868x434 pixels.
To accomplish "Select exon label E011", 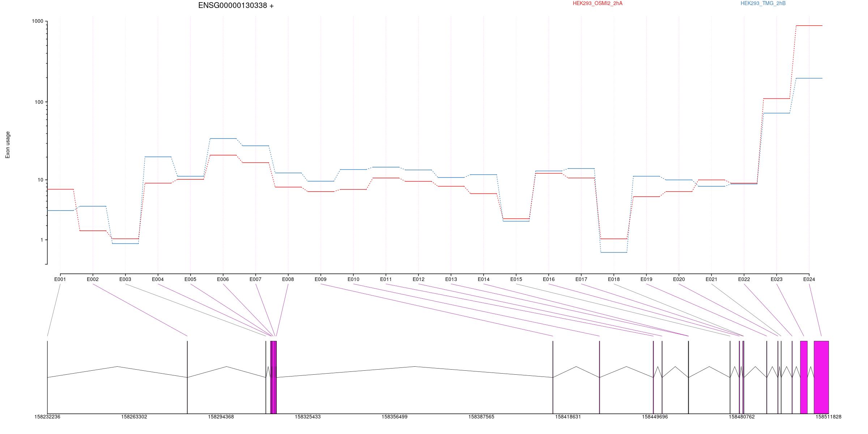I will click(386, 279).
